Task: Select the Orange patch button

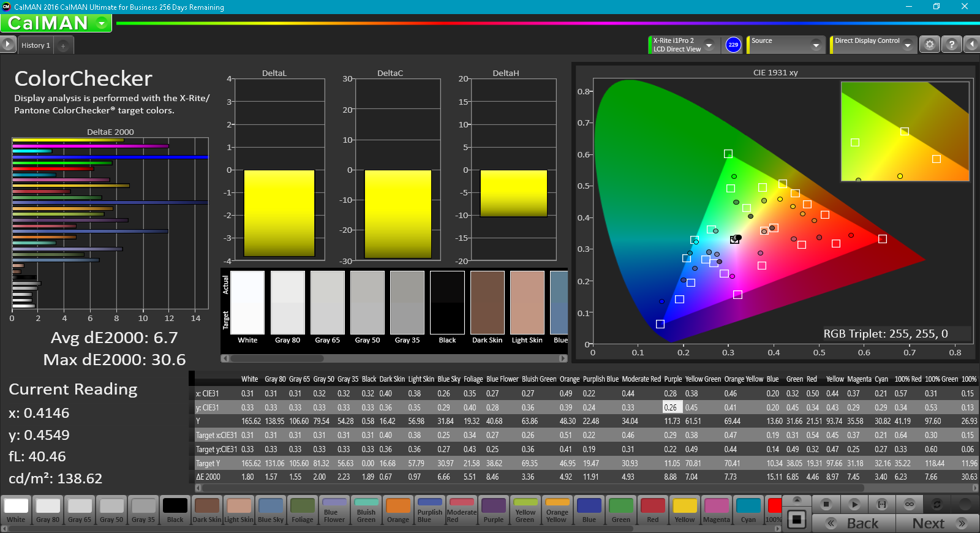Action: 398,510
